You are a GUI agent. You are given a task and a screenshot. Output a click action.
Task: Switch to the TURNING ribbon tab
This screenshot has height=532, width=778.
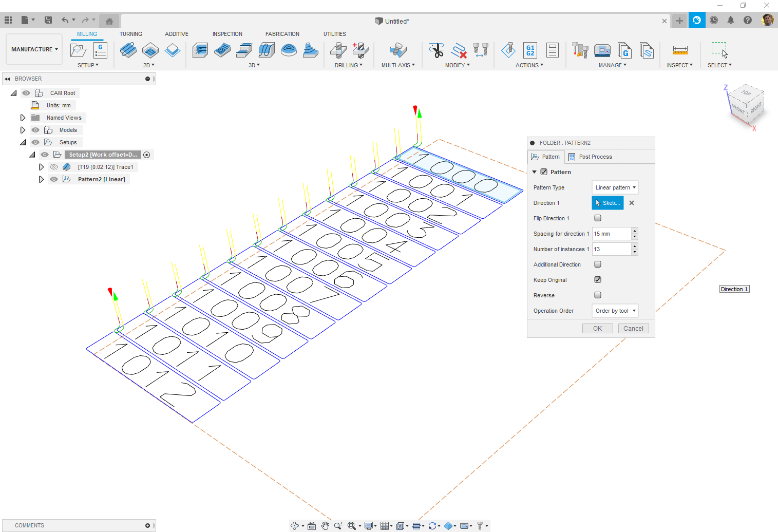[x=131, y=34]
